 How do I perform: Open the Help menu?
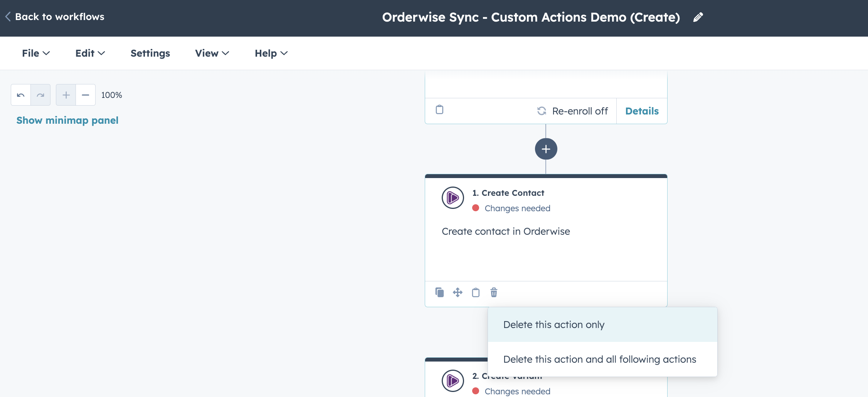click(271, 53)
